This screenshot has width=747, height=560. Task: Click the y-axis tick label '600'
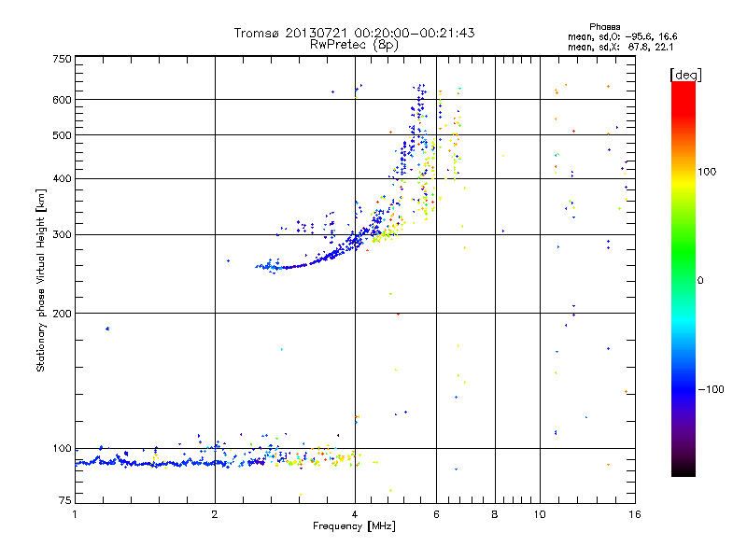point(62,100)
